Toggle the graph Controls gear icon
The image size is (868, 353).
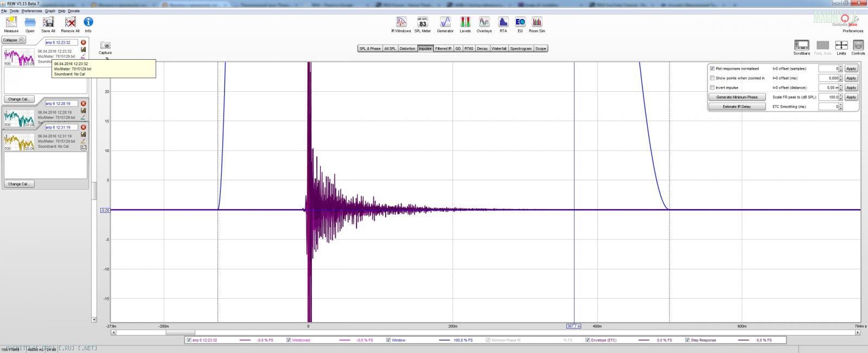coord(858,45)
